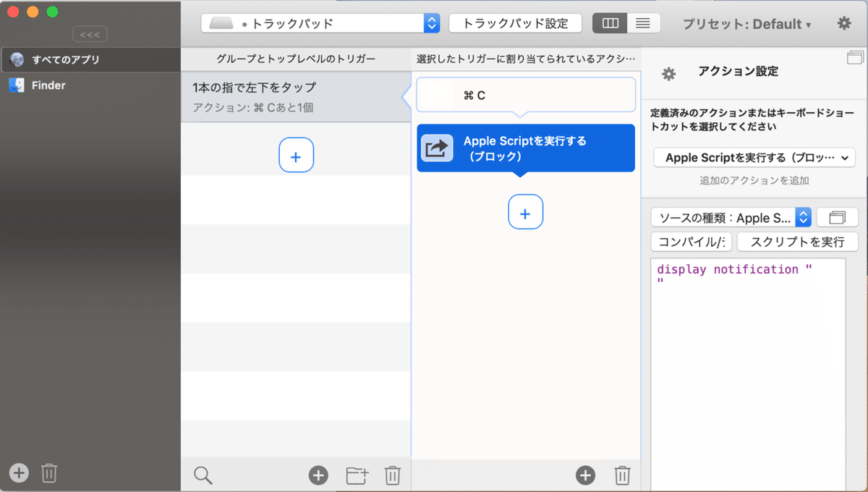Click the trash icon below the app sidebar
This screenshot has height=492, width=868.
tap(48, 472)
